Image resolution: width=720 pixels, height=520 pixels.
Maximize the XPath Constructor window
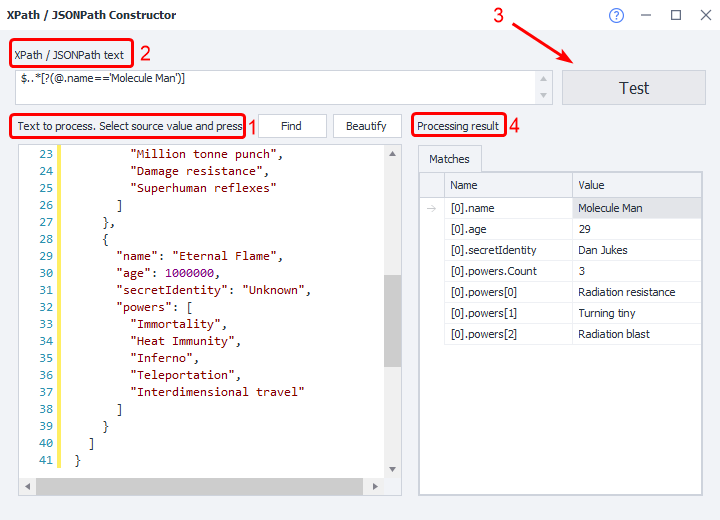click(x=676, y=16)
